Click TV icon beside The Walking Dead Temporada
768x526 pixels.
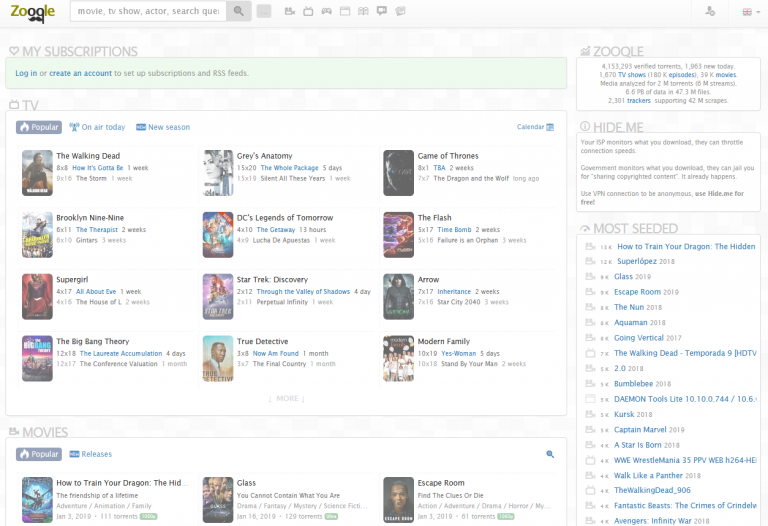tap(590, 353)
